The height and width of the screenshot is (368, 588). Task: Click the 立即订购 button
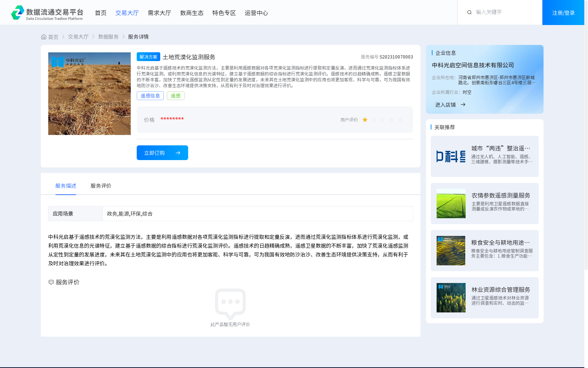162,153
